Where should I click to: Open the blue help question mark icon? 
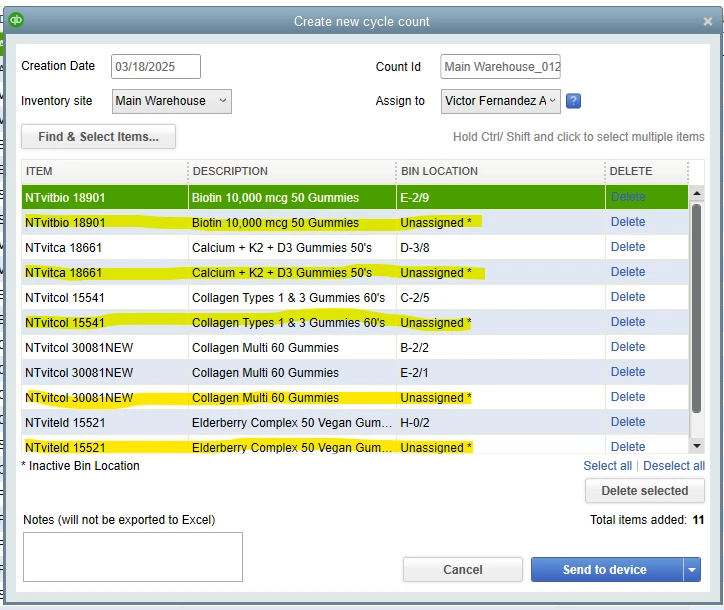click(573, 101)
